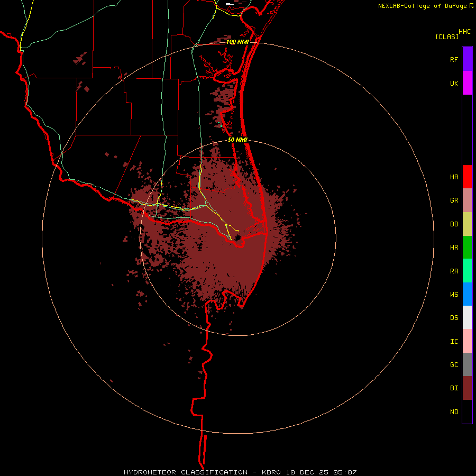Click the RF legend label

454,59
